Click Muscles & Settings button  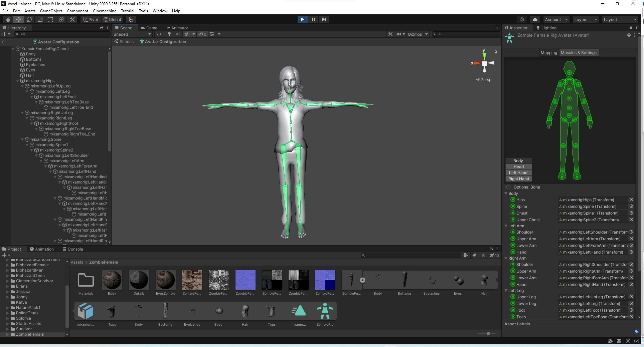(579, 53)
